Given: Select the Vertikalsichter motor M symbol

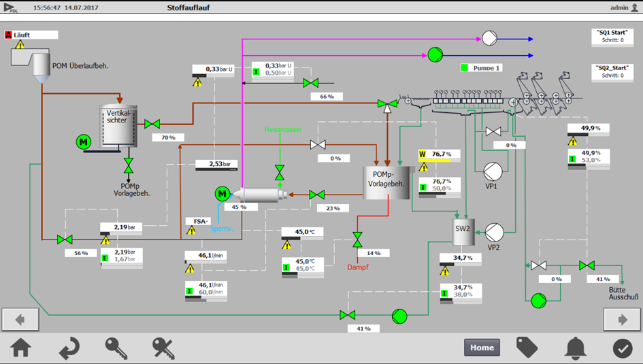Looking at the screenshot, I should [x=83, y=142].
